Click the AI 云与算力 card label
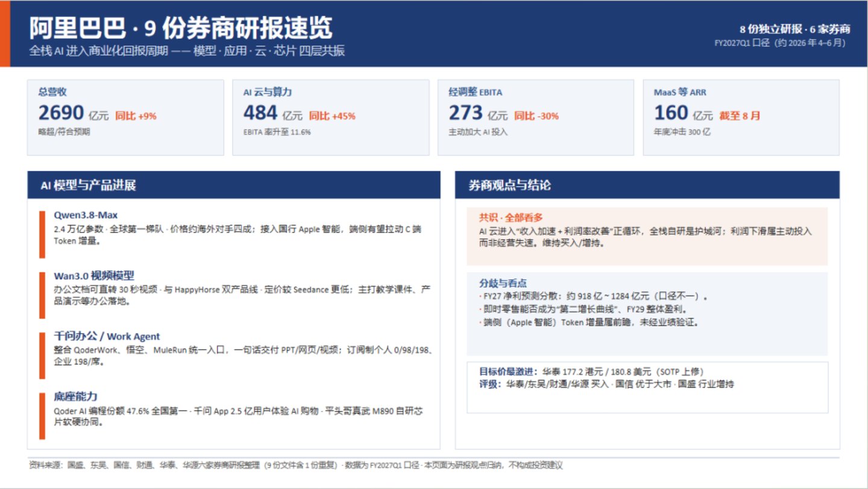Screen dimensions: 868x489 click(268, 92)
